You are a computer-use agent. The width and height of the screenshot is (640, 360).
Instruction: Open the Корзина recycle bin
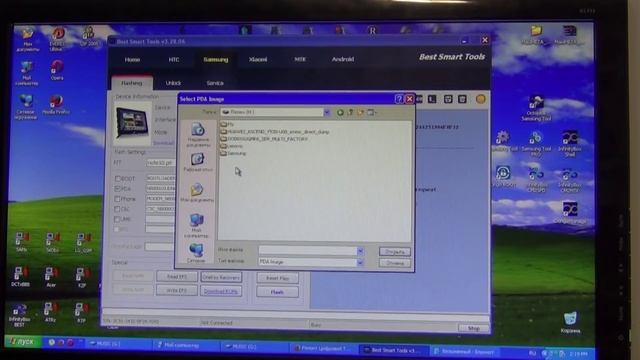point(570,322)
